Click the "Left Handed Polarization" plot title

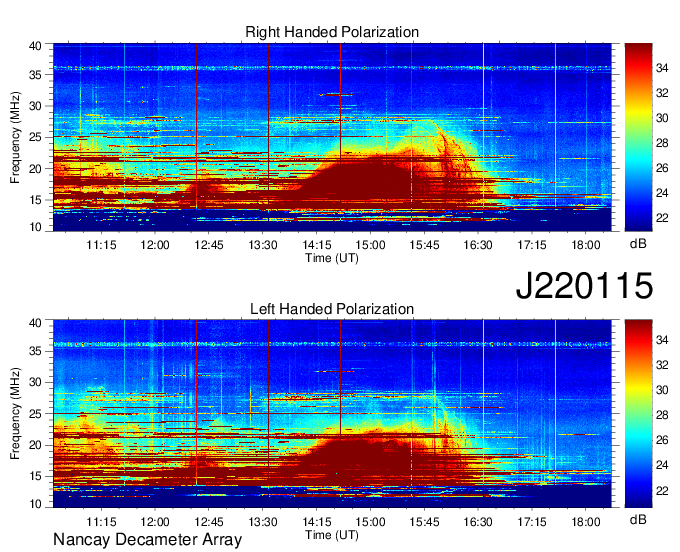click(332, 309)
